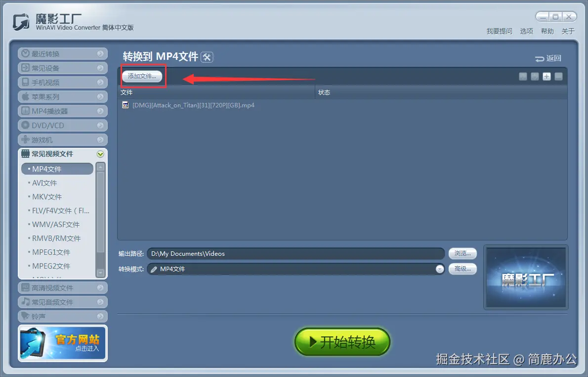Open the 转换模式 dropdown arrow
This screenshot has width=588, height=377.
(x=440, y=269)
